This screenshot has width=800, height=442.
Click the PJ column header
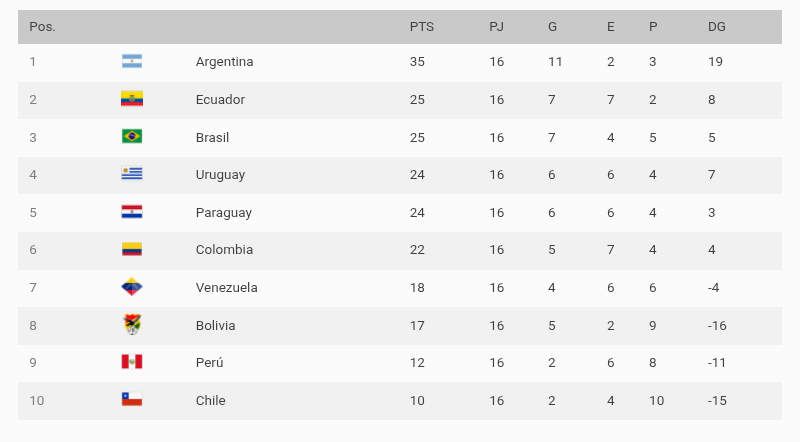[496, 27]
